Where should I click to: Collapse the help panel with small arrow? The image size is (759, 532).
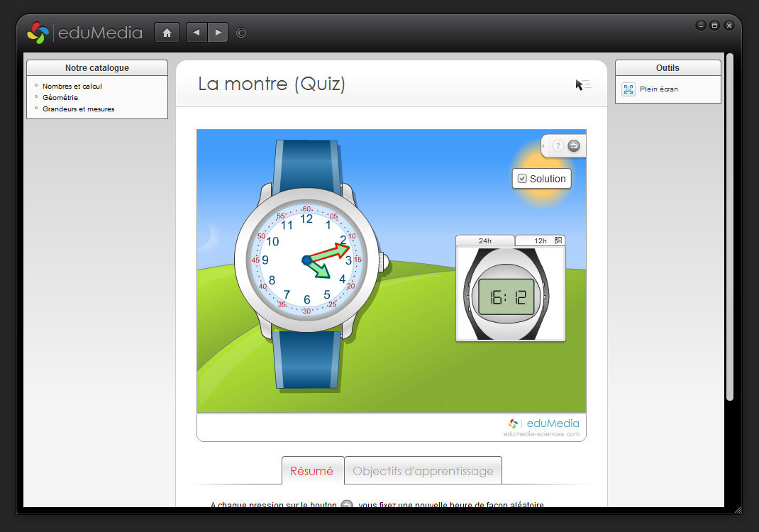[x=544, y=145]
